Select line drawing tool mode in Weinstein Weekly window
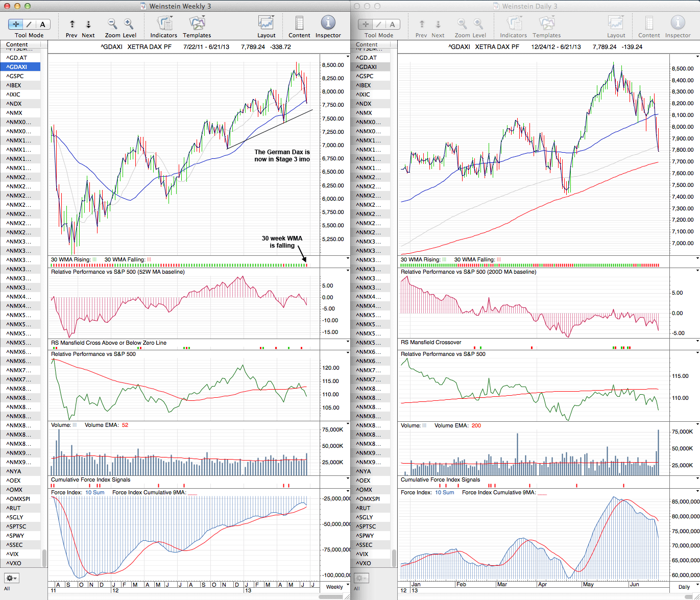Image resolution: width=700 pixels, height=600 pixels. (29, 24)
